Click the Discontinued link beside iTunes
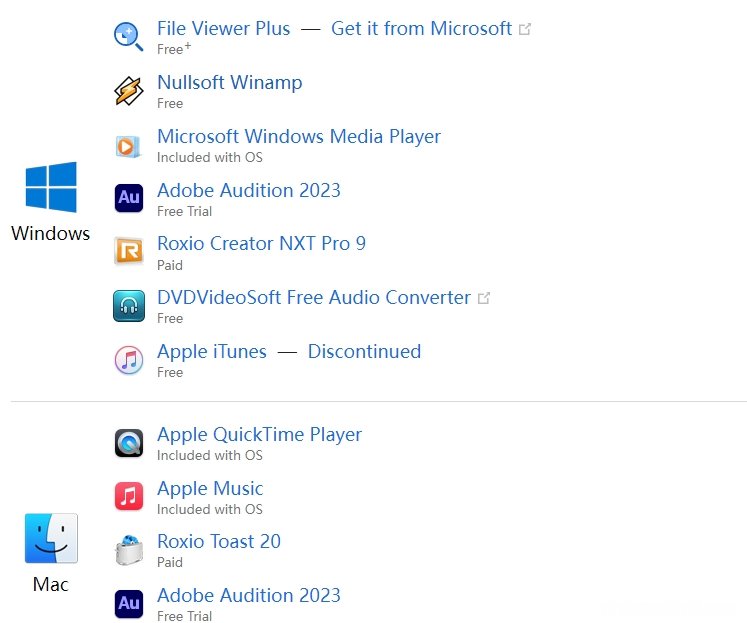Image resolution: width=747 pixels, height=623 pixels. pyautogui.click(x=364, y=352)
